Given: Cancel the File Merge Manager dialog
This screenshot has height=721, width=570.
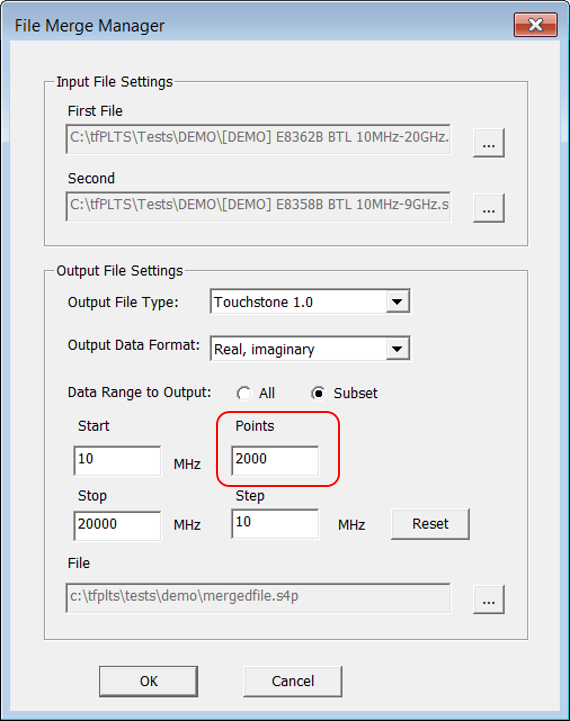Looking at the screenshot, I should coord(293,681).
